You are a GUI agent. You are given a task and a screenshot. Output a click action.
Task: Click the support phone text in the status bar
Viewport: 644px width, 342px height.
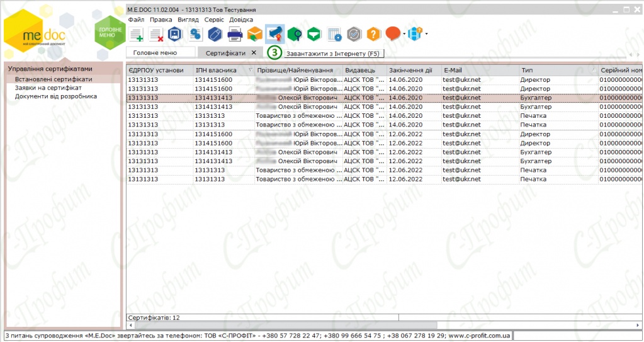[x=258, y=336]
